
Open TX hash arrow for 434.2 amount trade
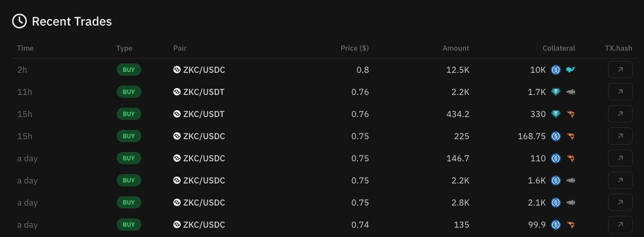tap(620, 114)
